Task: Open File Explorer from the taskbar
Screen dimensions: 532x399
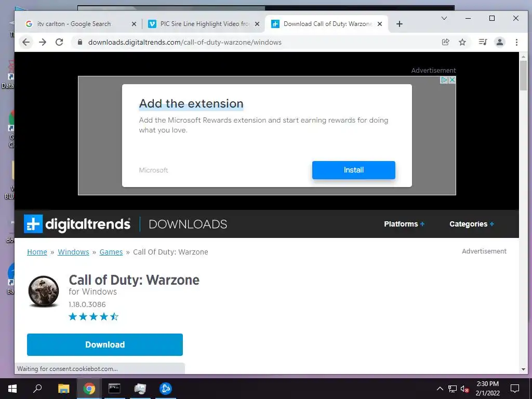Action: [63, 389]
